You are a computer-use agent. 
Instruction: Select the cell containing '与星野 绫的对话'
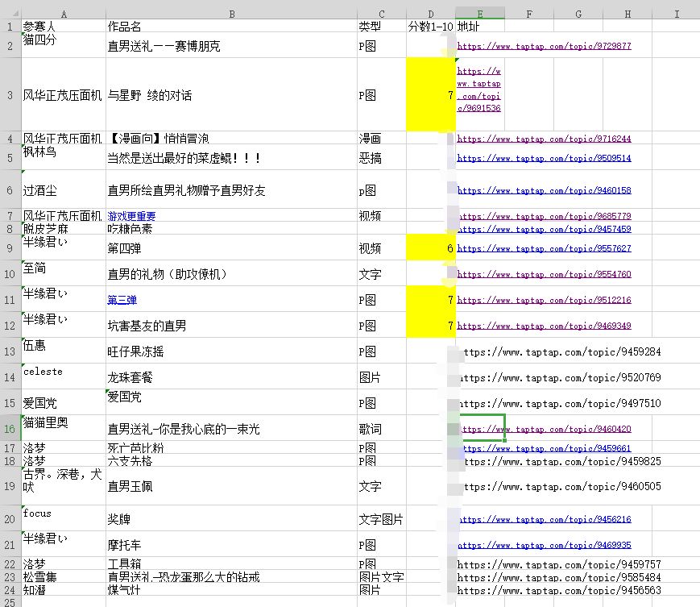coord(231,95)
